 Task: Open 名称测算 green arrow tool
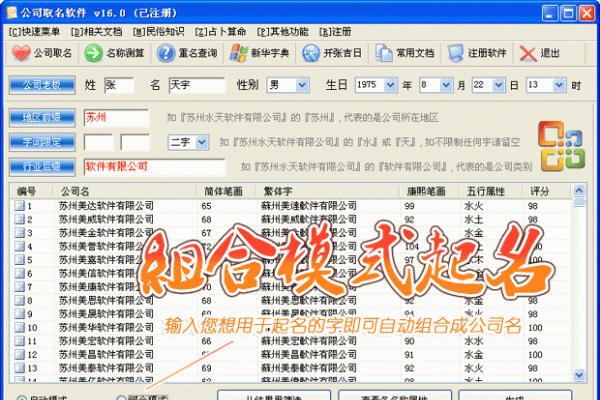[93, 53]
